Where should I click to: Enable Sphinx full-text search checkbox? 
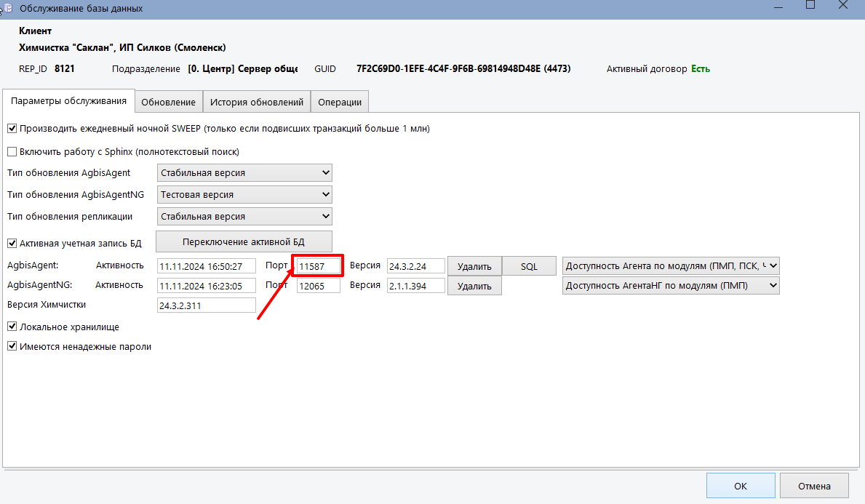click(12, 152)
